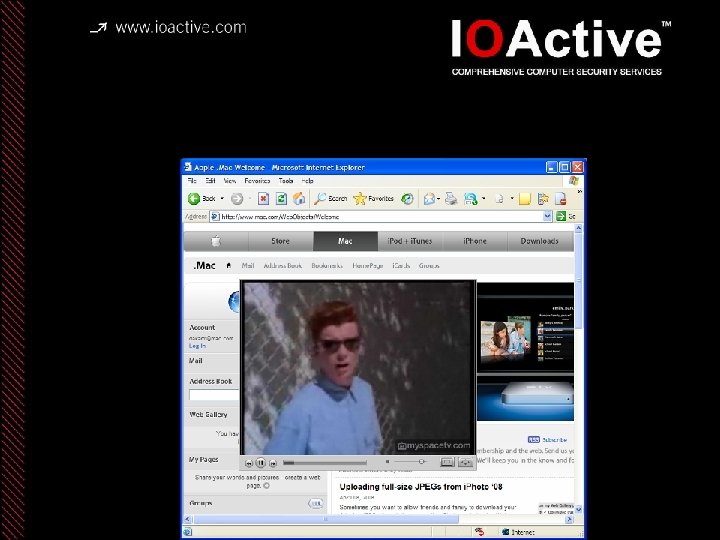
Task: Open the Uploading full-size JPEGs article headline
Action: (x=421, y=487)
